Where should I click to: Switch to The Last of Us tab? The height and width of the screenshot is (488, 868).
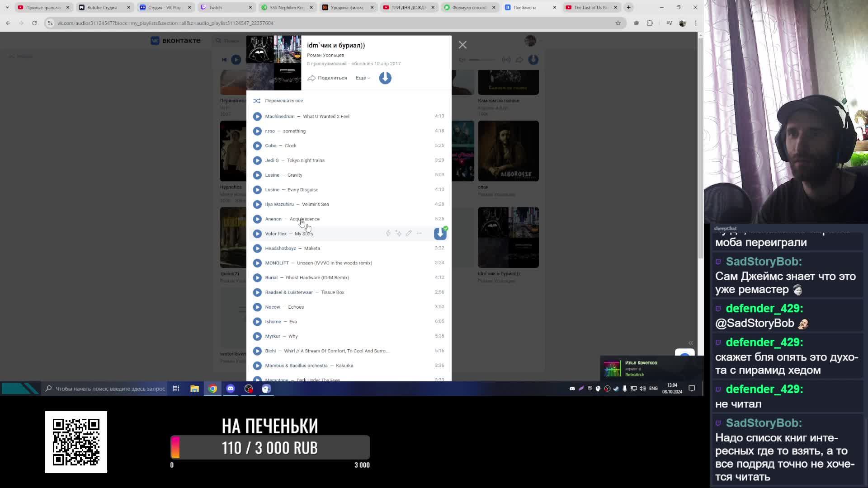pyautogui.click(x=590, y=7)
